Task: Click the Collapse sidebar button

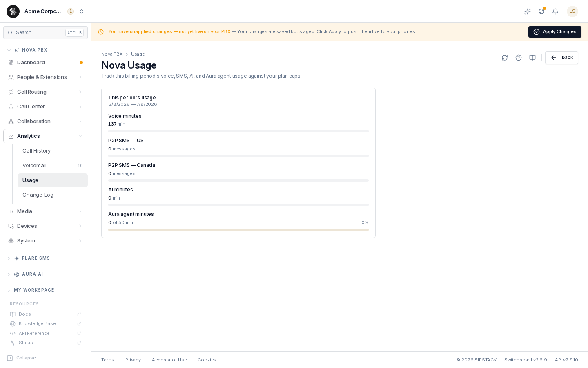Action: click(22, 358)
